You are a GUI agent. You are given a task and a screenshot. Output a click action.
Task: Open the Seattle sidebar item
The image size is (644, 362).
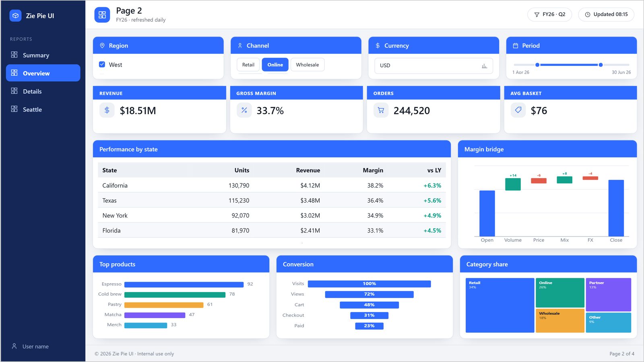[43, 109]
